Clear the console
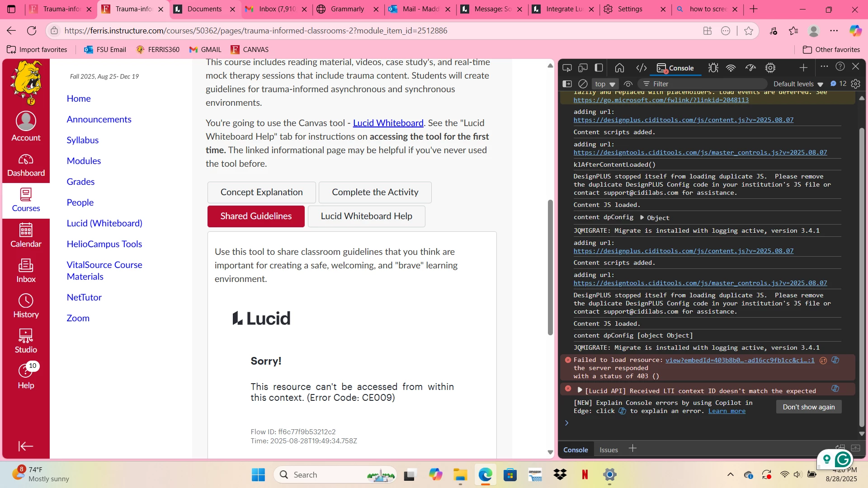This screenshot has width=868, height=488. pyautogui.click(x=583, y=84)
